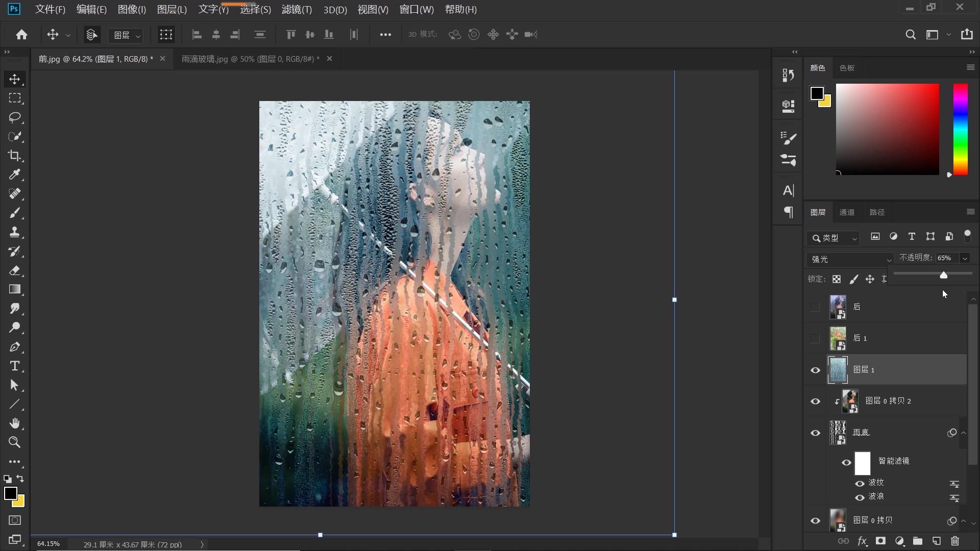The height and width of the screenshot is (551, 980).
Task: Select the History Brush tool
Action: point(14,251)
